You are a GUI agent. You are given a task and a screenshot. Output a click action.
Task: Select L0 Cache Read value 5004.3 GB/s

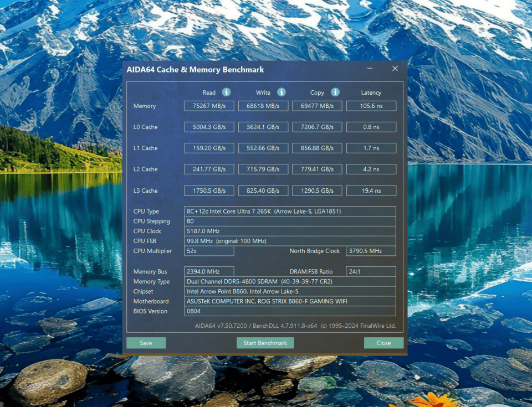(x=209, y=127)
